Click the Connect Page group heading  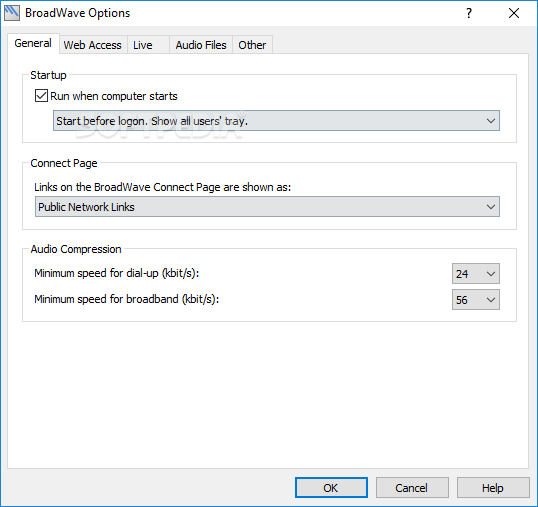coord(64,163)
